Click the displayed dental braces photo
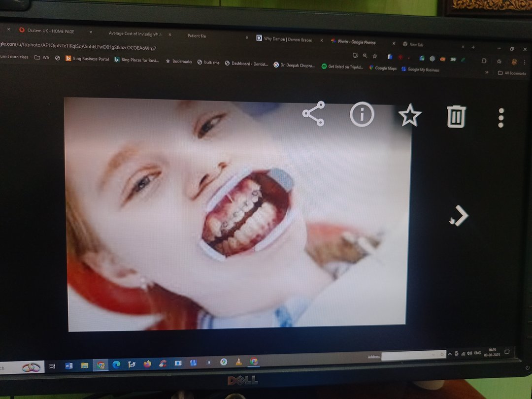532x399 pixels. pos(237,214)
